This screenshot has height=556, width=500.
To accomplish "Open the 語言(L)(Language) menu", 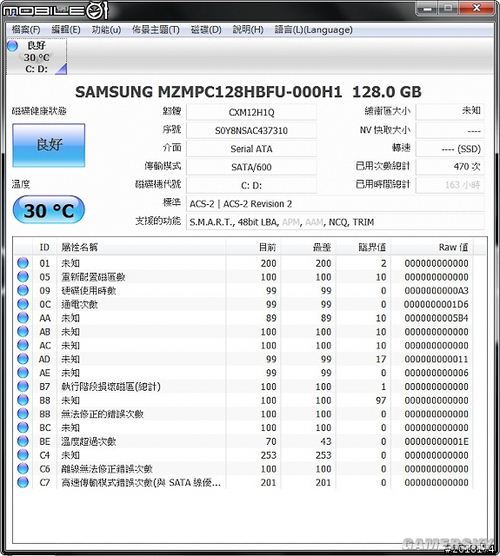I will (313, 29).
